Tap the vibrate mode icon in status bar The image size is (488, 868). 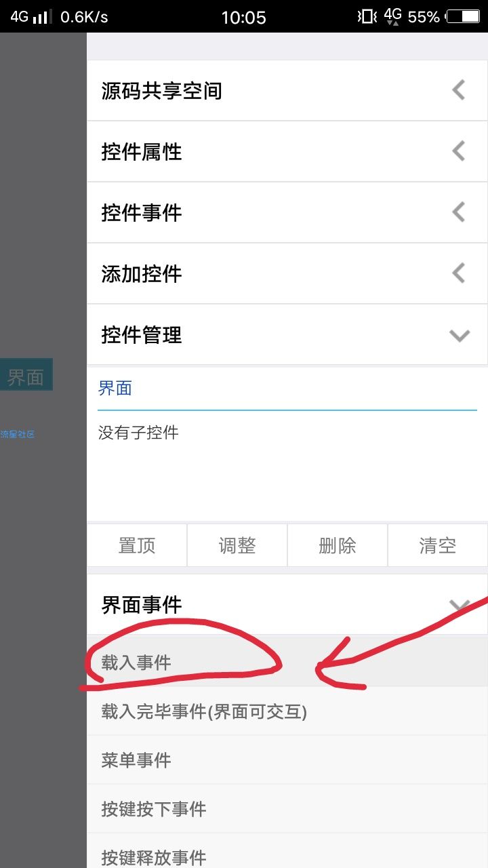coord(367,16)
